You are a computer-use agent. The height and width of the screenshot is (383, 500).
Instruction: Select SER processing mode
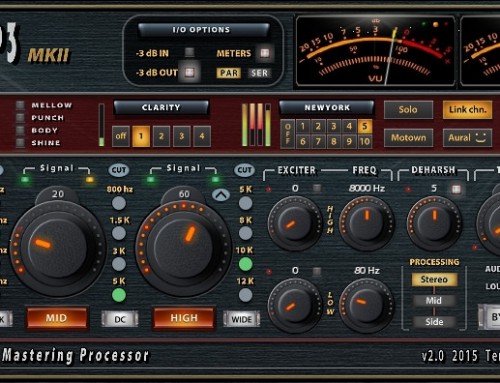tap(259, 73)
